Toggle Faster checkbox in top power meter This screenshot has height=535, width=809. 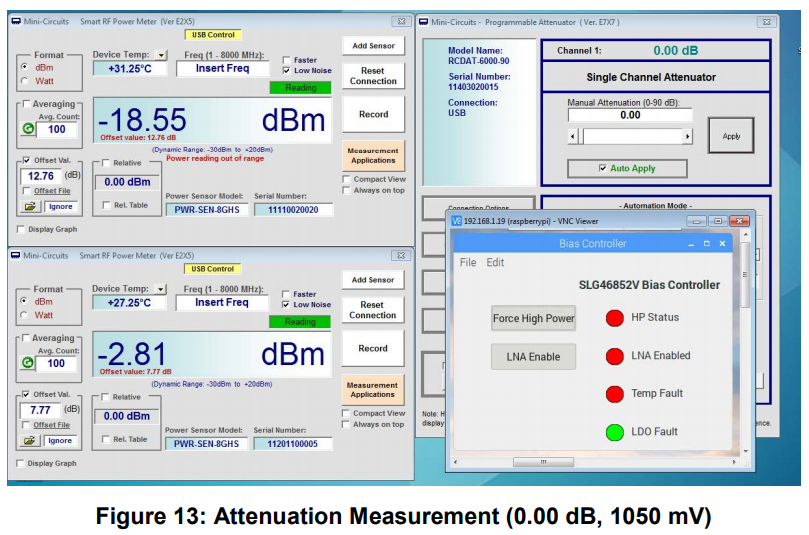pos(286,60)
